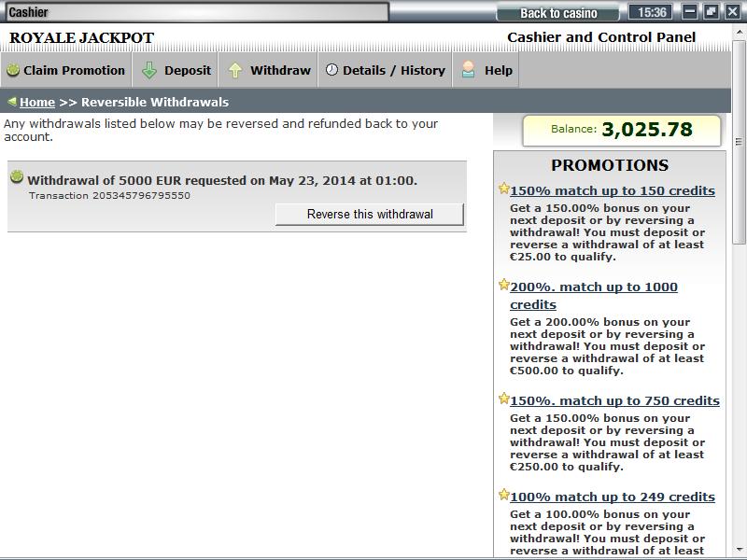
Task: Click the chip icon beside the 5000 EUR withdrawal
Action: tap(17, 176)
